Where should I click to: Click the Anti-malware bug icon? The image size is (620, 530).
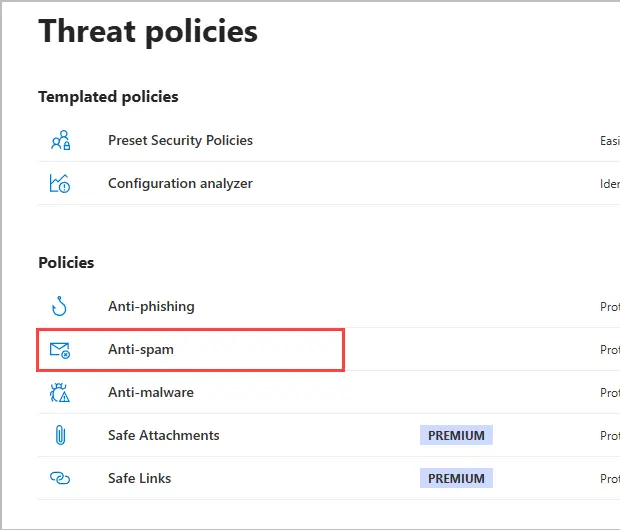pyautogui.click(x=60, y=393)
